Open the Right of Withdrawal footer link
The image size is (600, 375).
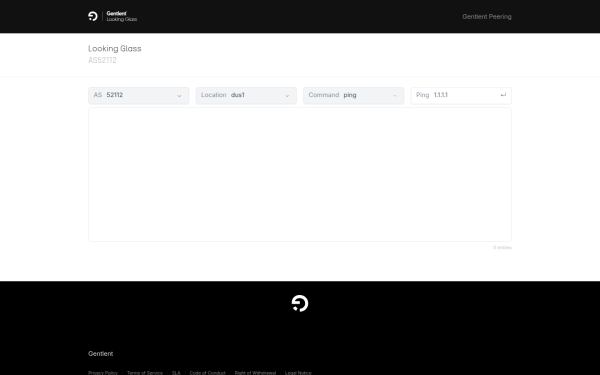(x=255, y=373)
